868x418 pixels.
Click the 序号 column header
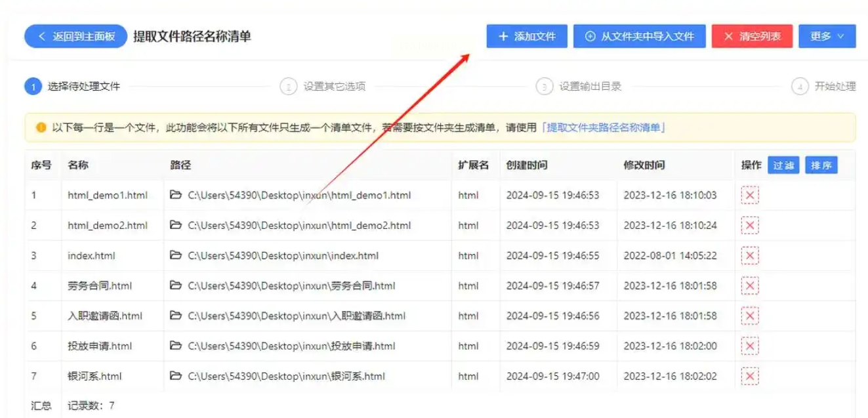point(41,165)
